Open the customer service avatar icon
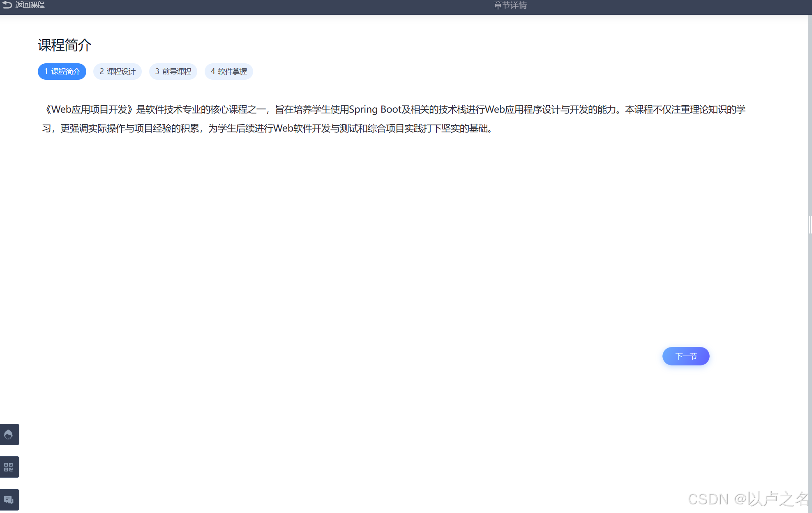Image resolution: width=812 pixels, height=513 pixels. [x=9, y=434]
